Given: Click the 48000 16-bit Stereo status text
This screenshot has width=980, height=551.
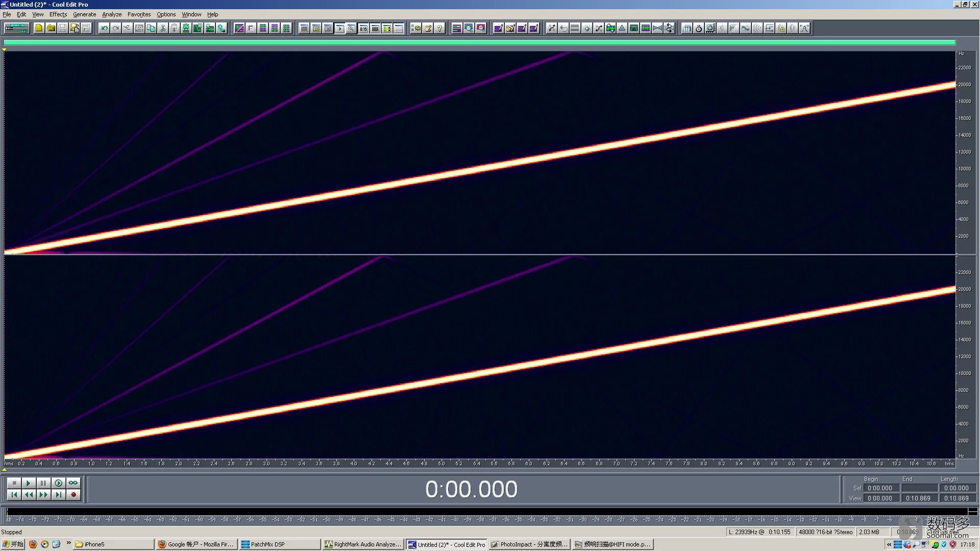Looking at the screenshot, I should point(825,532).
